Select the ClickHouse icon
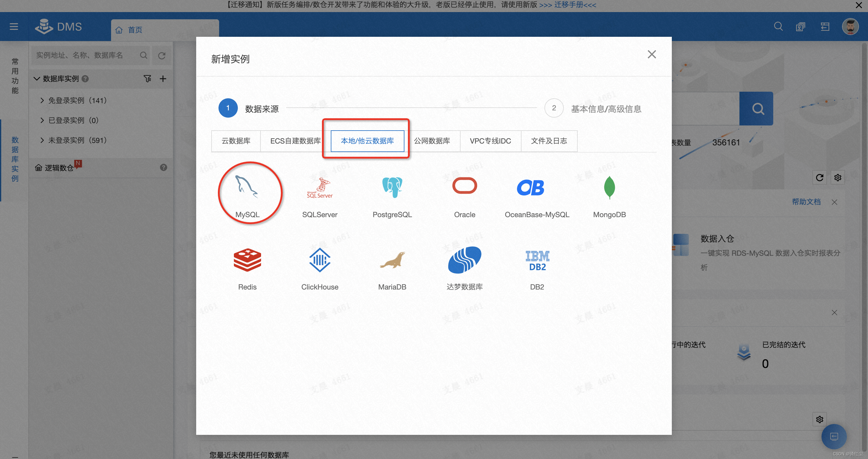868x459 pixels. click(319, 260)
